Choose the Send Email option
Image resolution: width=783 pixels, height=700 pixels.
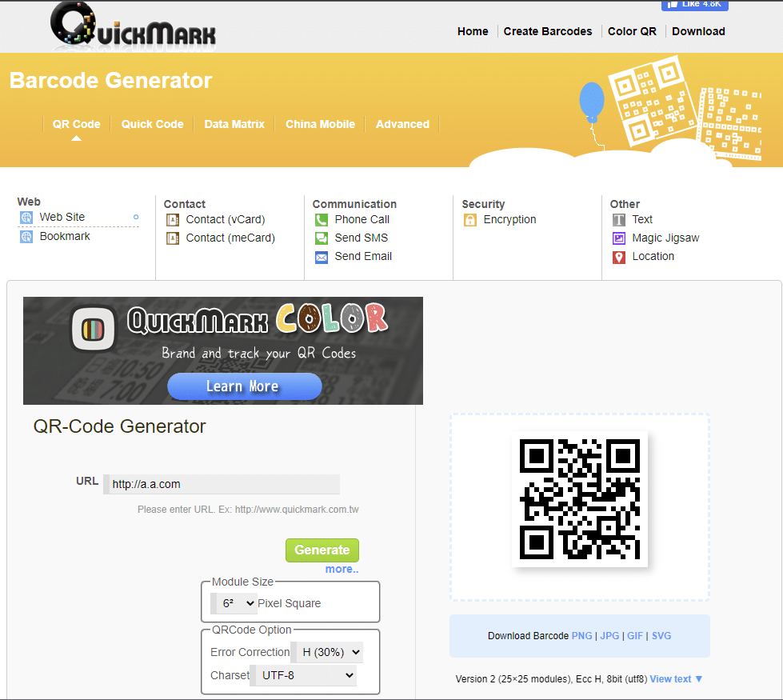[x=363, y=257]
